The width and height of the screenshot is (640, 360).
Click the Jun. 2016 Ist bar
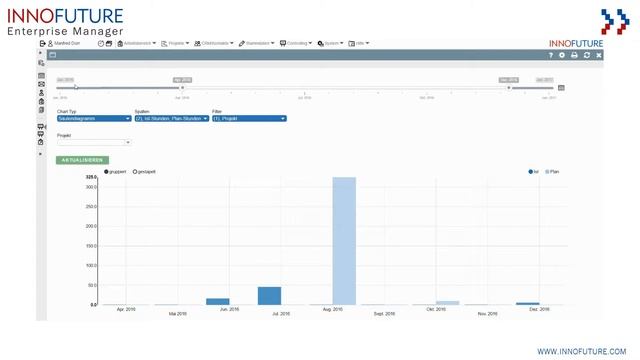point(218,302)
